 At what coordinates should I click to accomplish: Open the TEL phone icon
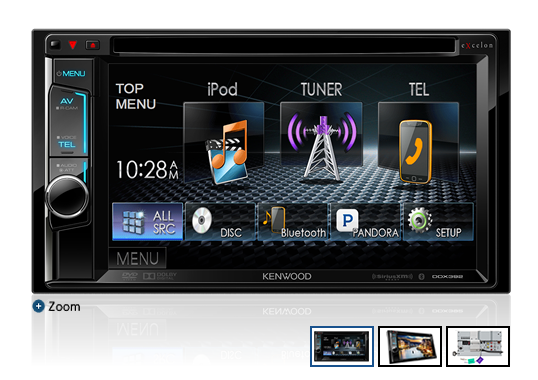coord(418,143)
